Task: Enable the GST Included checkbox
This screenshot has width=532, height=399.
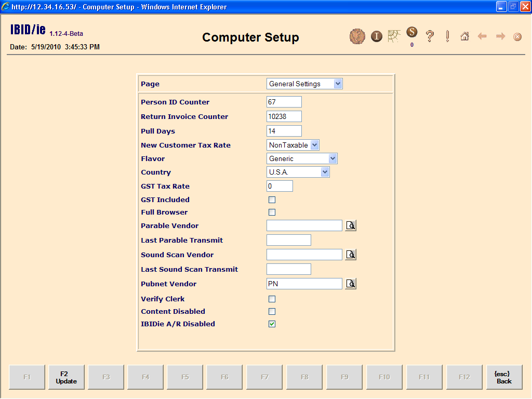Action: [x=272, y=199]
